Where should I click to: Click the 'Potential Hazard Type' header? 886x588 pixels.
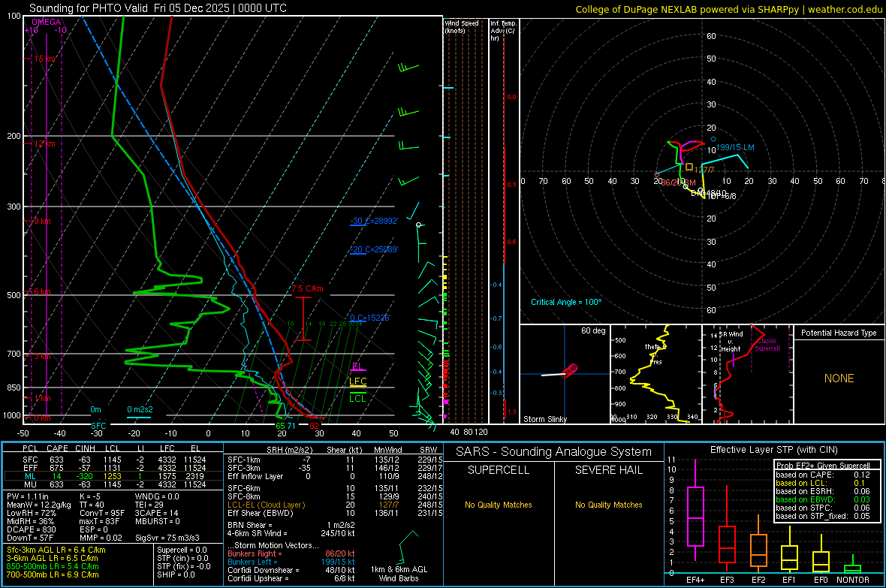[839, 333]
